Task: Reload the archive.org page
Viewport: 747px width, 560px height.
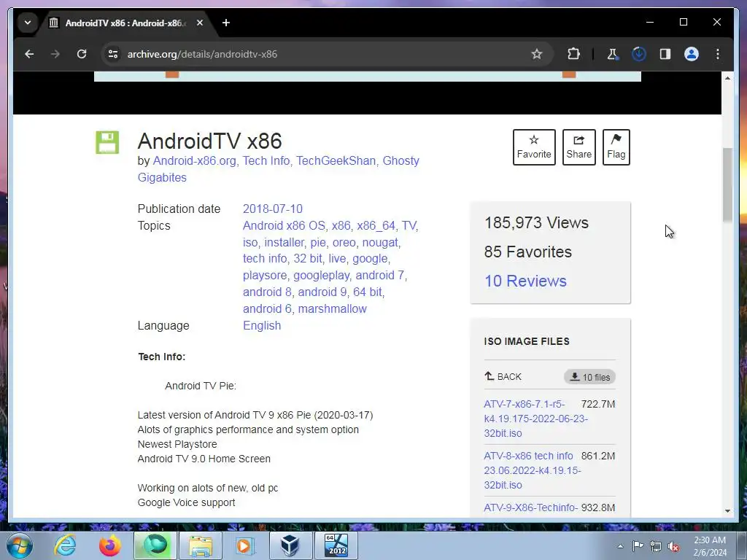Action: [82, 54]
